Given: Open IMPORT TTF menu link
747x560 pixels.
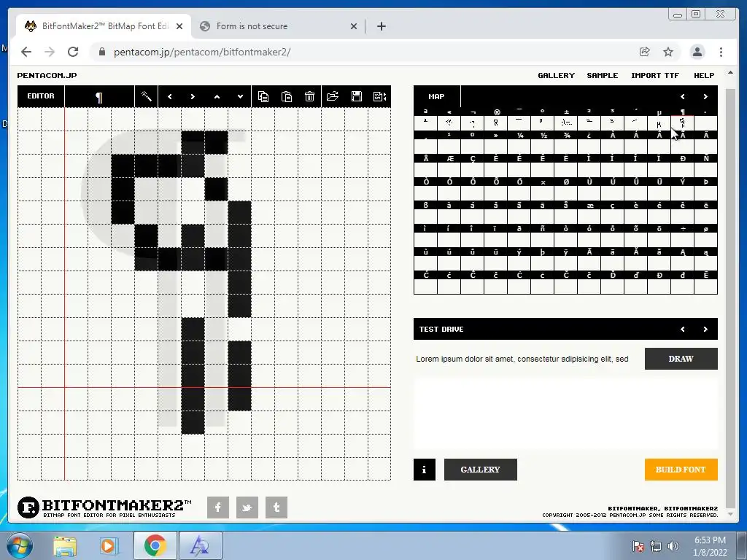Looking at the screenshot, I should pos(655,75).
